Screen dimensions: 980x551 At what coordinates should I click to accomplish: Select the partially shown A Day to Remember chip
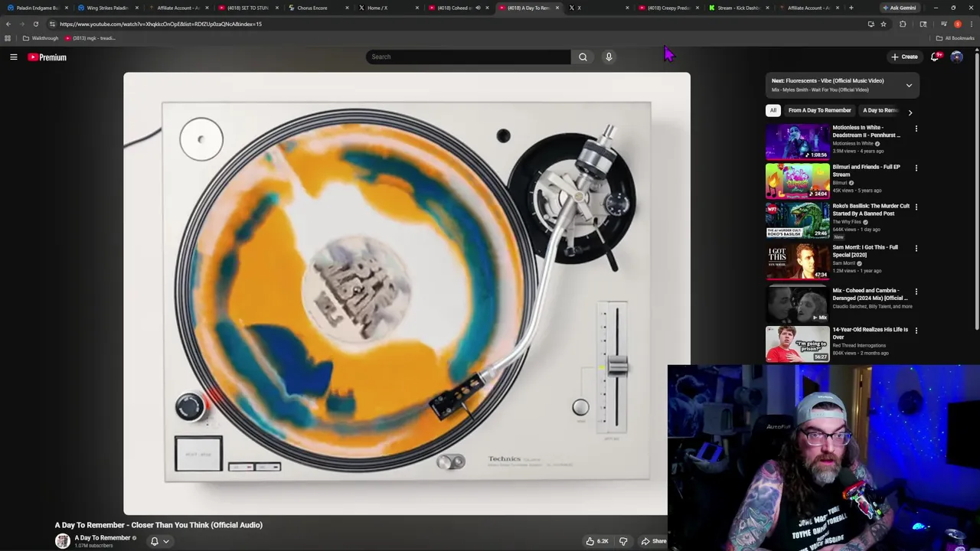pos(880,110)
